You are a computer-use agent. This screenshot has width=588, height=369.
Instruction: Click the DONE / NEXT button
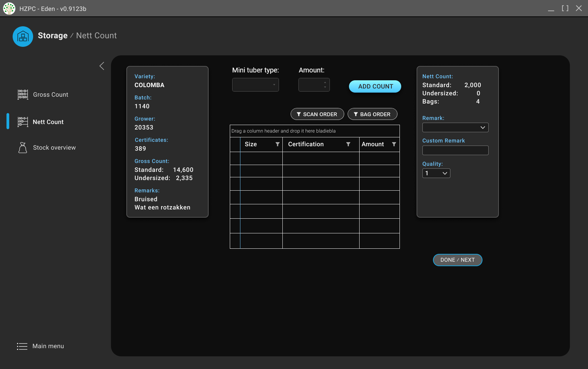click(x=458, y=260)
